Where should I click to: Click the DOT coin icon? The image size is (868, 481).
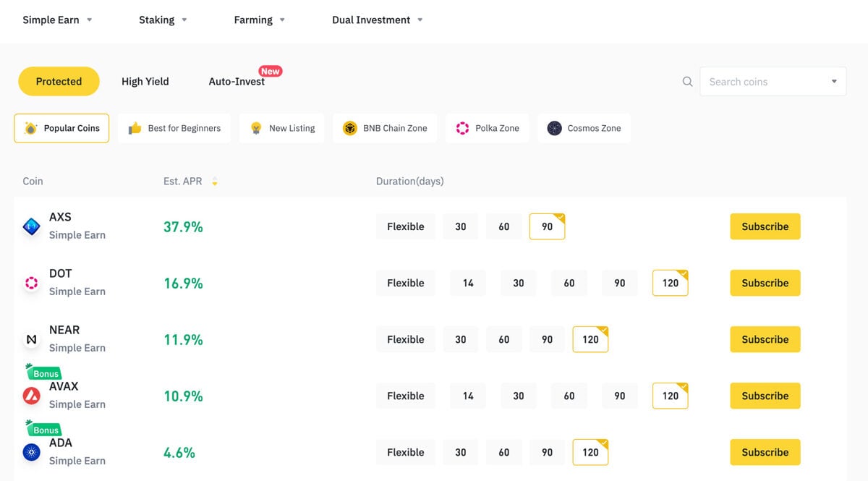click(32, 284)
